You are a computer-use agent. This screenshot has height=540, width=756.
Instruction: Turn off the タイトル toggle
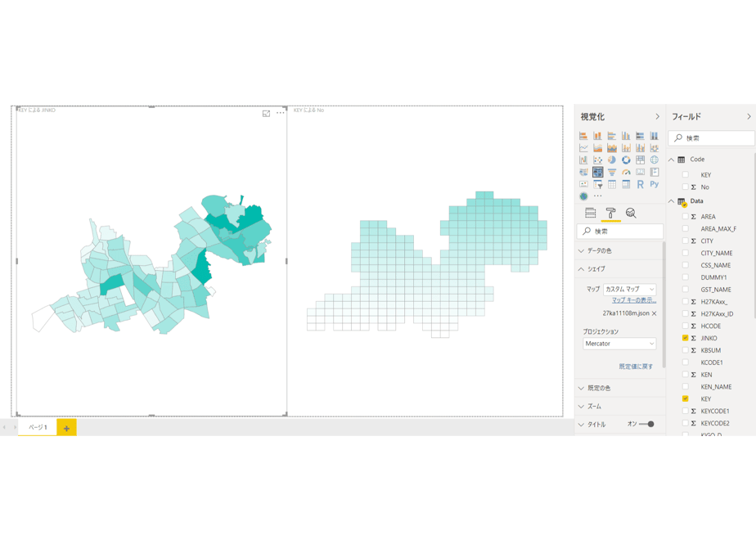pos(646,425)
